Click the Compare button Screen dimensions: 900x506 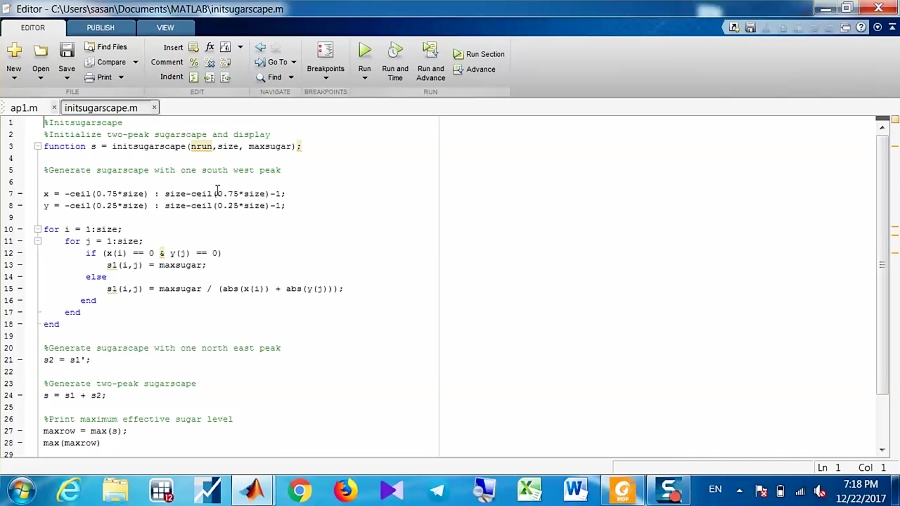point(106,62)
